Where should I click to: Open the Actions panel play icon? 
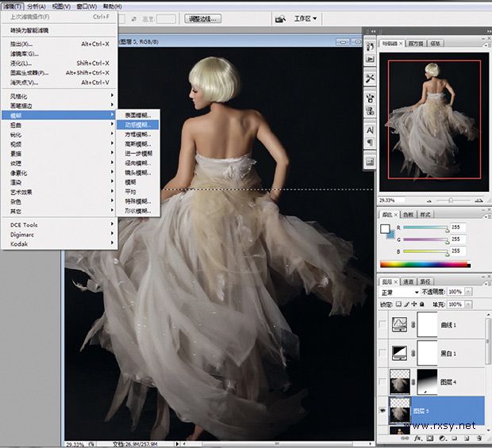370,59
